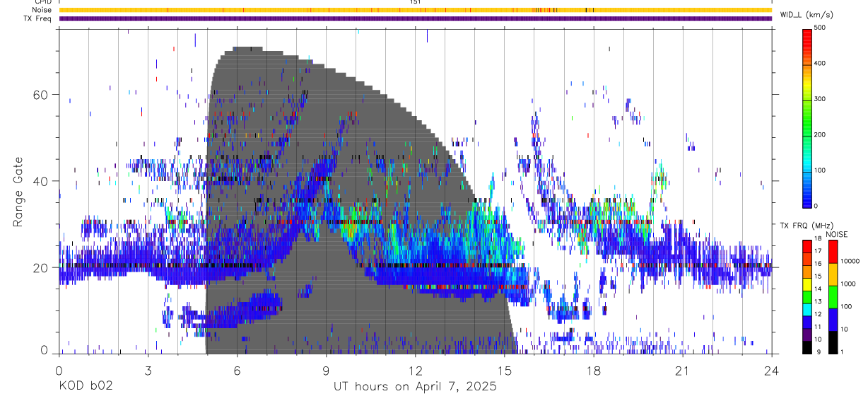Click the 24 hour tick on time axis
Image resolution: width=868 pixels, height=401 pixels.
(772, 370)
